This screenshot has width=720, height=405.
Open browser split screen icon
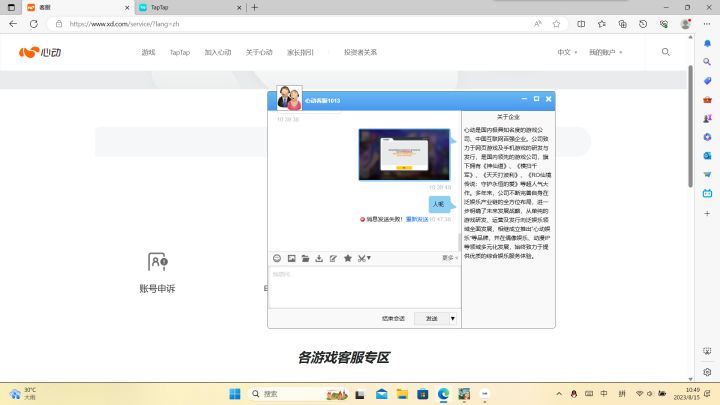(581, 24)
